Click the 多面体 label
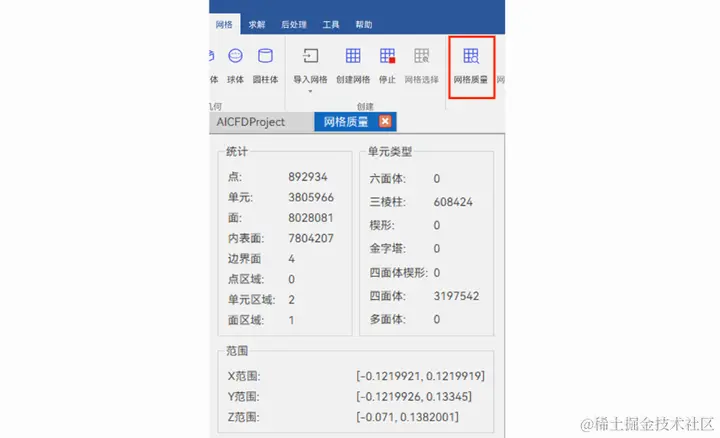720x438 pixels. click(388, 320)
